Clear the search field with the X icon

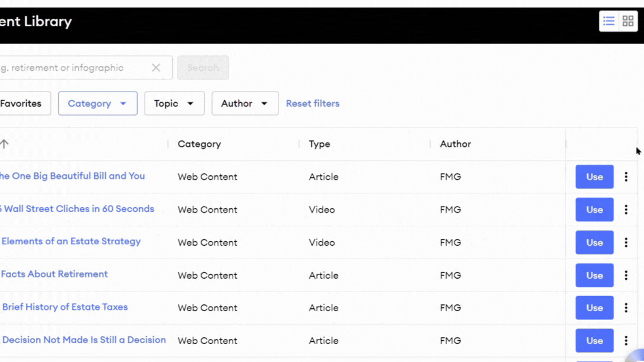coord(156,67)
